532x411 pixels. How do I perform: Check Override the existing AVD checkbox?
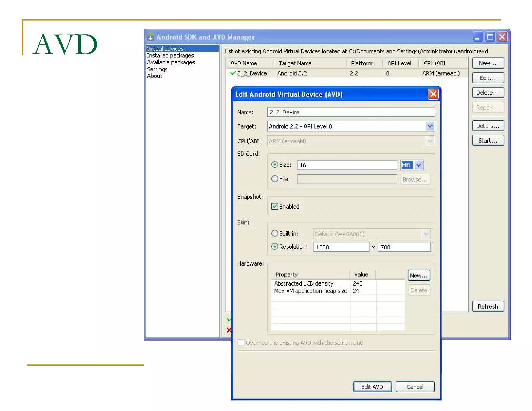tap(241, 343)
